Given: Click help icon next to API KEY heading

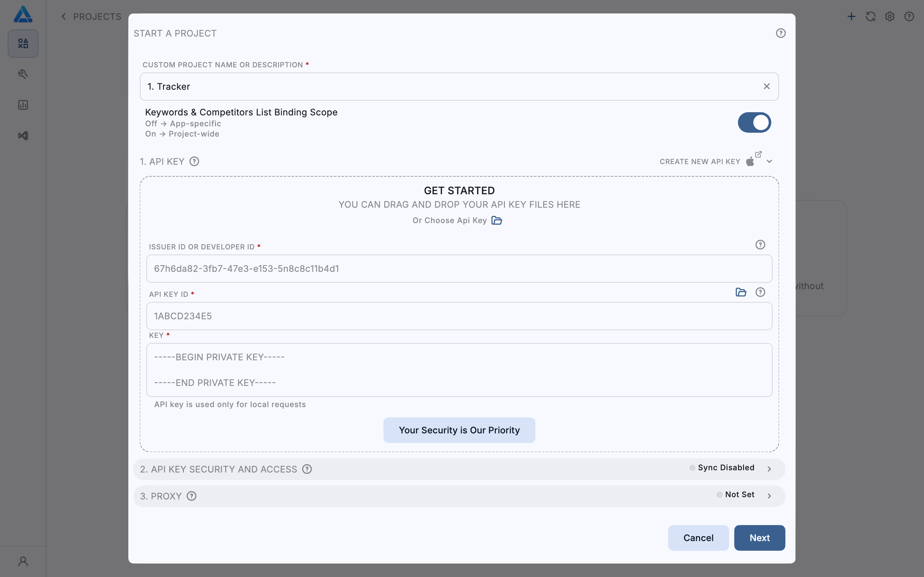Looking at the screenshot, I should (194, 162).
